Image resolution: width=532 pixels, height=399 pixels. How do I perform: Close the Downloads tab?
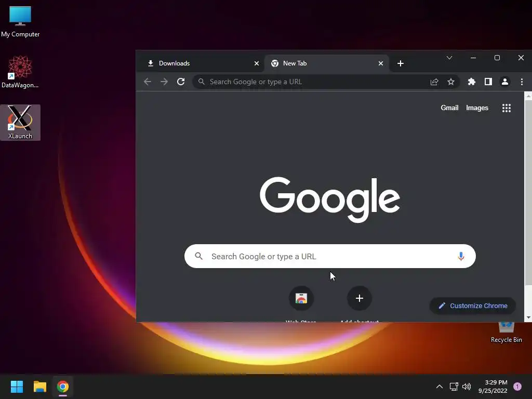coord(257,63)
